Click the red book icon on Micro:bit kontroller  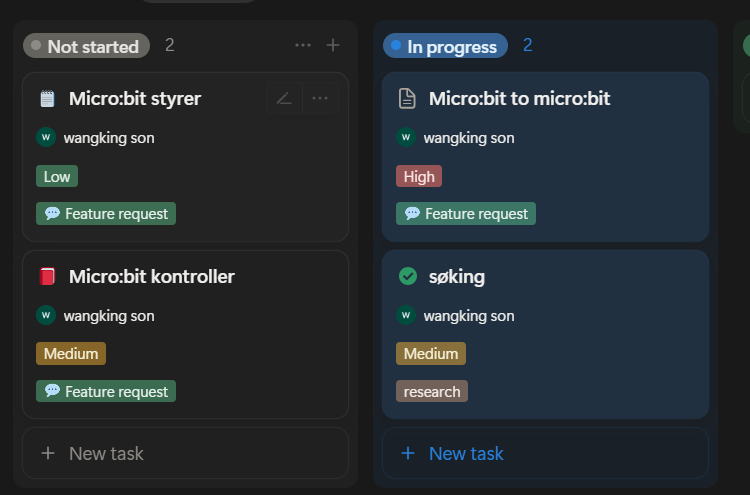coord(47,276)
